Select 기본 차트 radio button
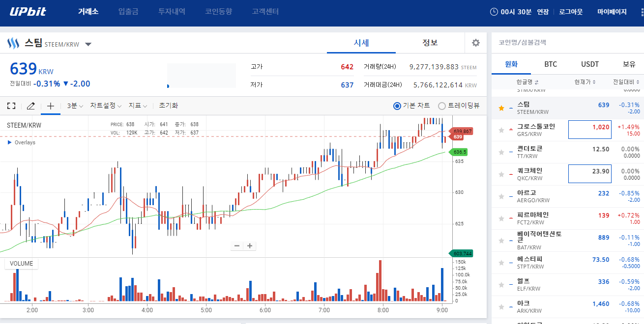644x324 pixels. pyautogui.click(x=397, y=106)
